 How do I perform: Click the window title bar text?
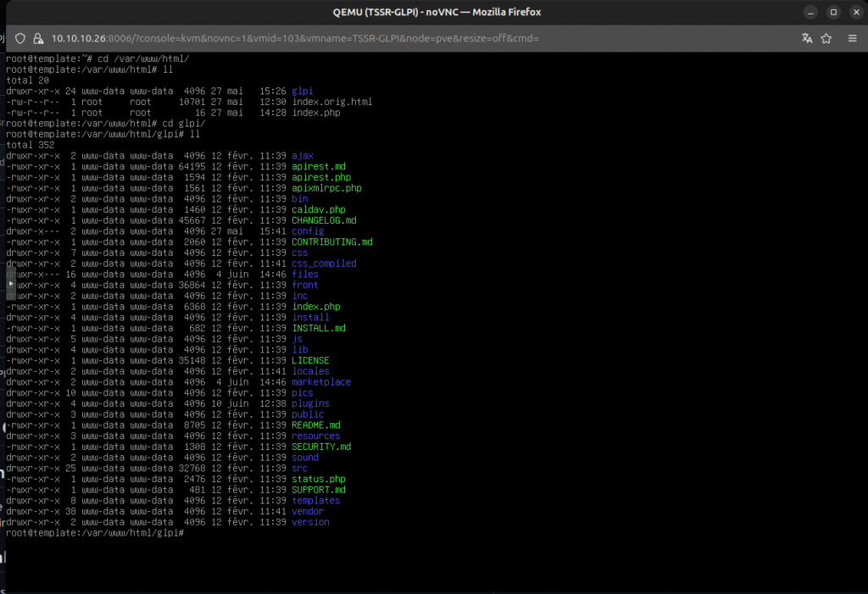[x=434, y=12]
